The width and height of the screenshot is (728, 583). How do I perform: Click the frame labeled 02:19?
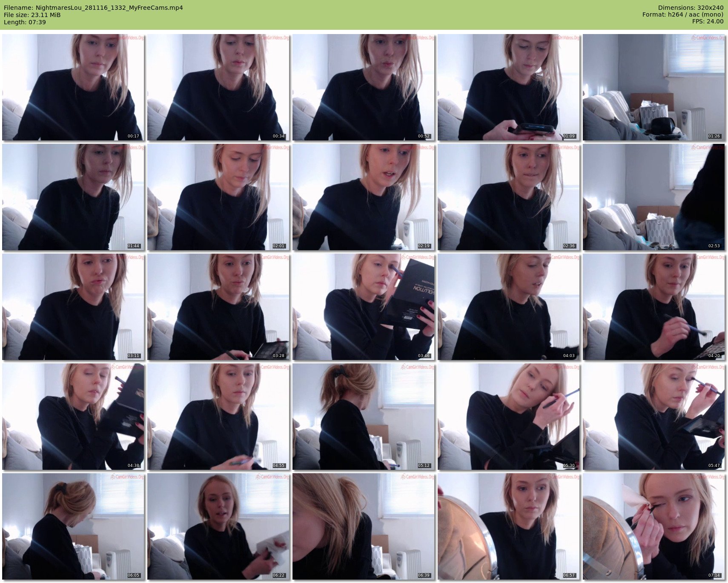tap(363, 197)
